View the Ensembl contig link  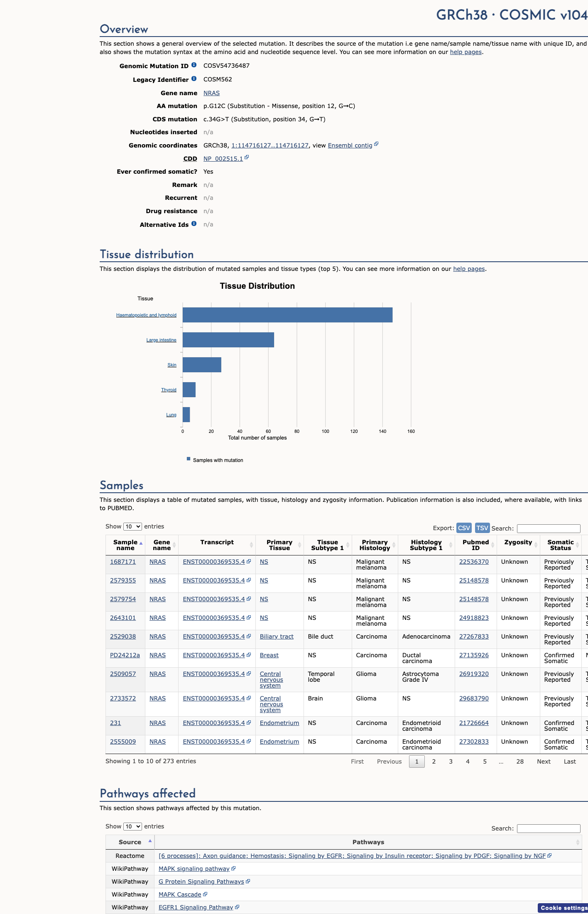(x=350, y=145)
